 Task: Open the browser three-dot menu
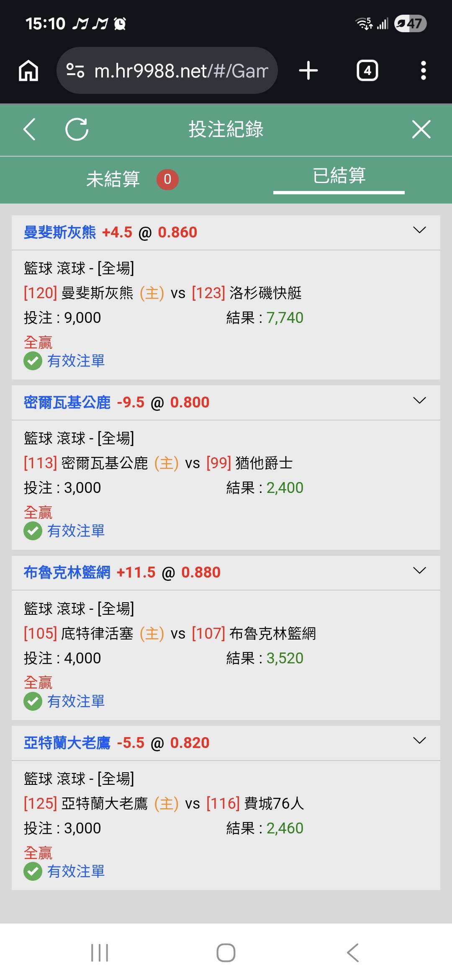[x=423, y=70]
